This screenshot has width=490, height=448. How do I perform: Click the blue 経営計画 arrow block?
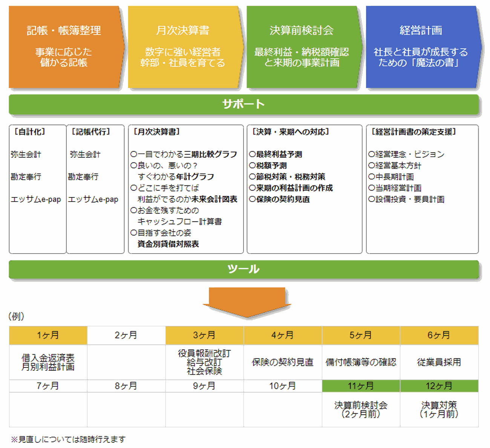click(424, 47)
